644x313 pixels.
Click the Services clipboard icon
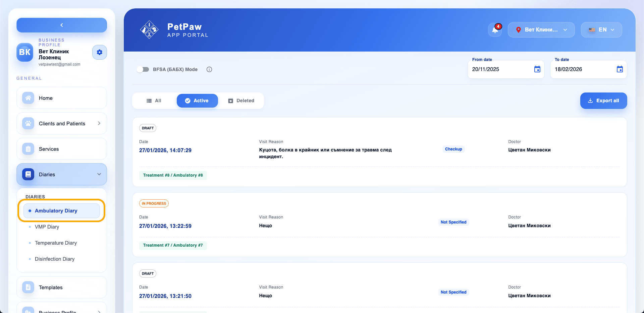point(28,149)
